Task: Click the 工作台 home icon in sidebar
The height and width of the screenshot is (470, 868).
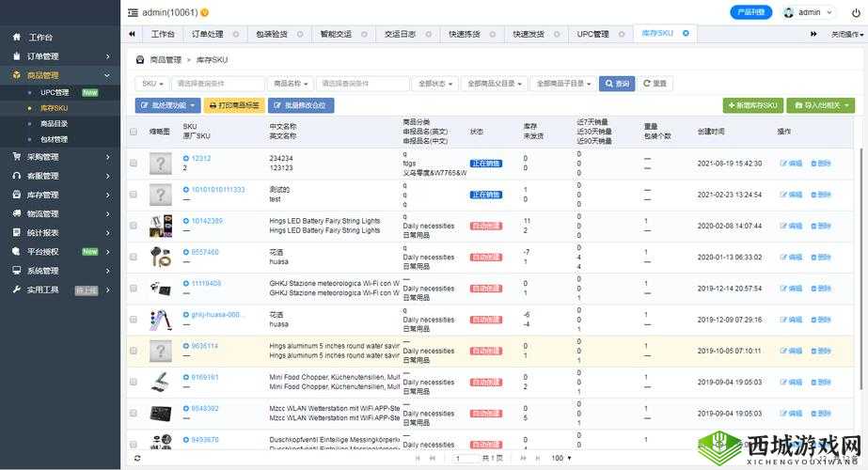Action: click(x=17, y=37)
